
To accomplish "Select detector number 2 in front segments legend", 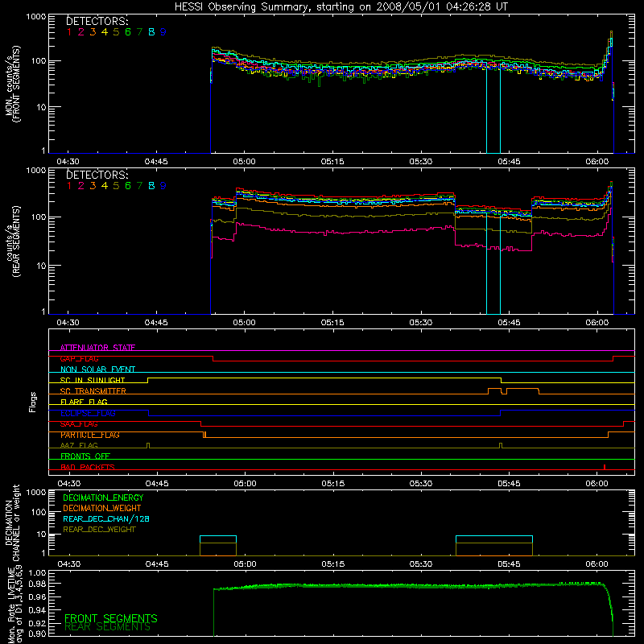I will point(81,32).
